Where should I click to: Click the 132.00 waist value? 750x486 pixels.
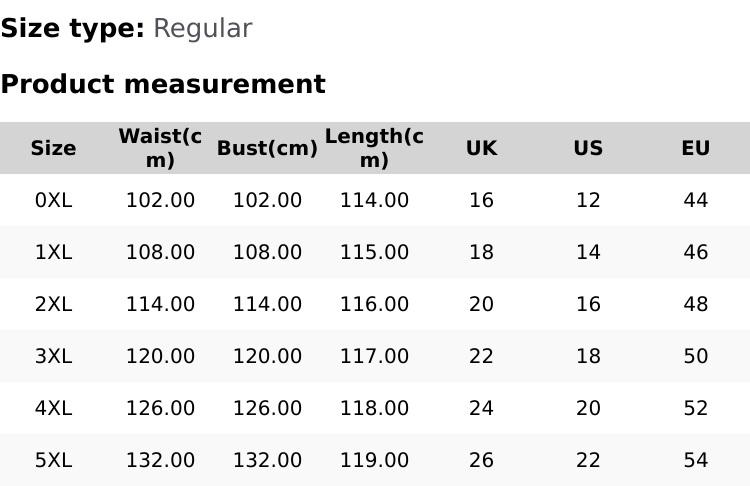160,460
